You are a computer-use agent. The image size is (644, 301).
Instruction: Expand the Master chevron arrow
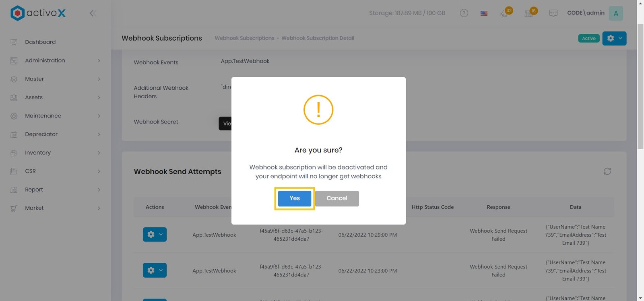click(99, 79)
